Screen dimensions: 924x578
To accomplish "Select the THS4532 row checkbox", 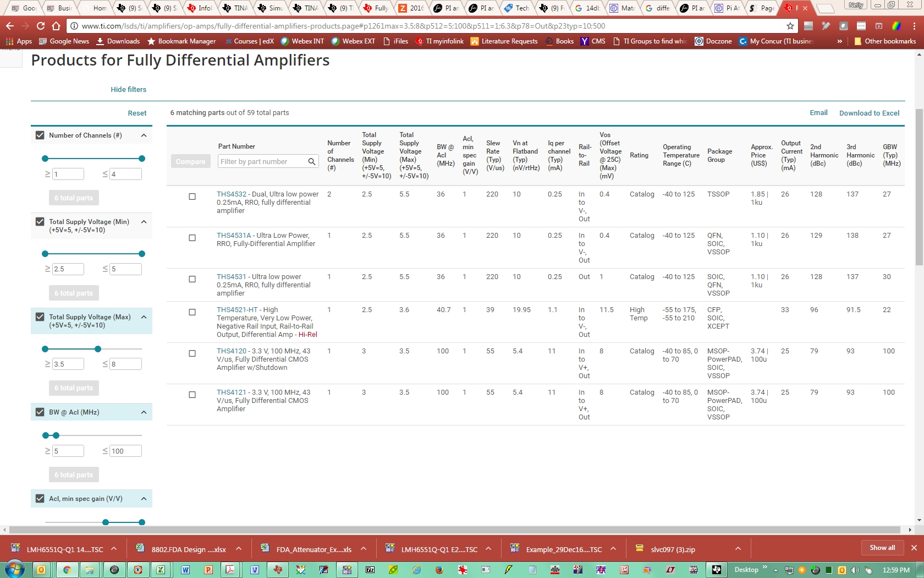I will tap(192, 197).
